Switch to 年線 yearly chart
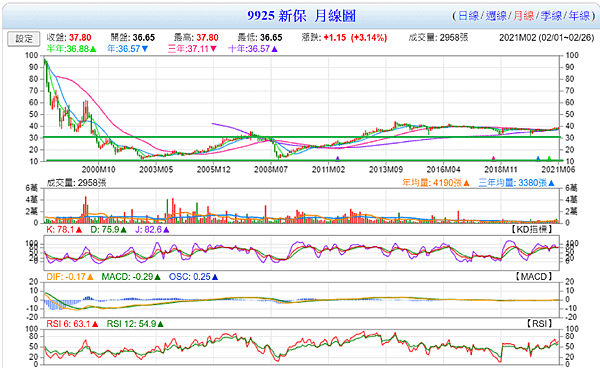The width and height of the screenshot is (600, 368). 579,16
